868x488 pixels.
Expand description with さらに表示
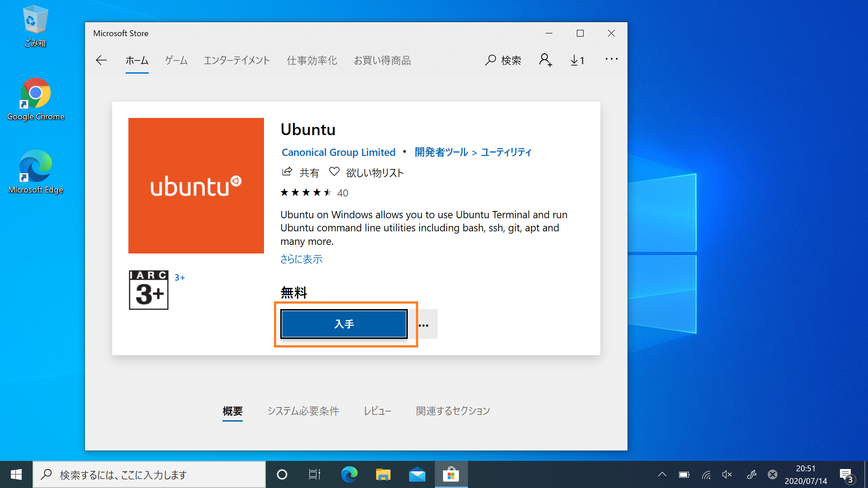(x=301, y=259)
